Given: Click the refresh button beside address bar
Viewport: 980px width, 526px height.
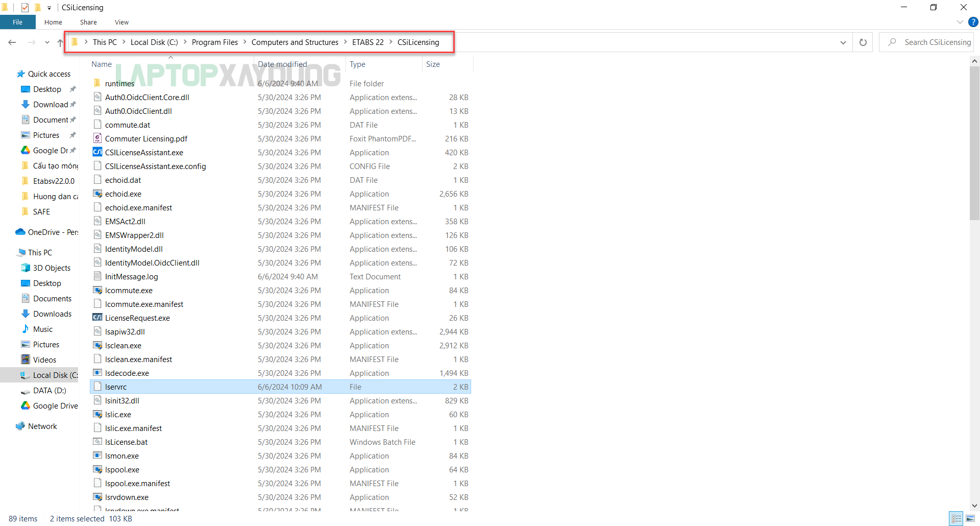Looking at the screenshot, I should pyautogui.click(x=863, y=42).
